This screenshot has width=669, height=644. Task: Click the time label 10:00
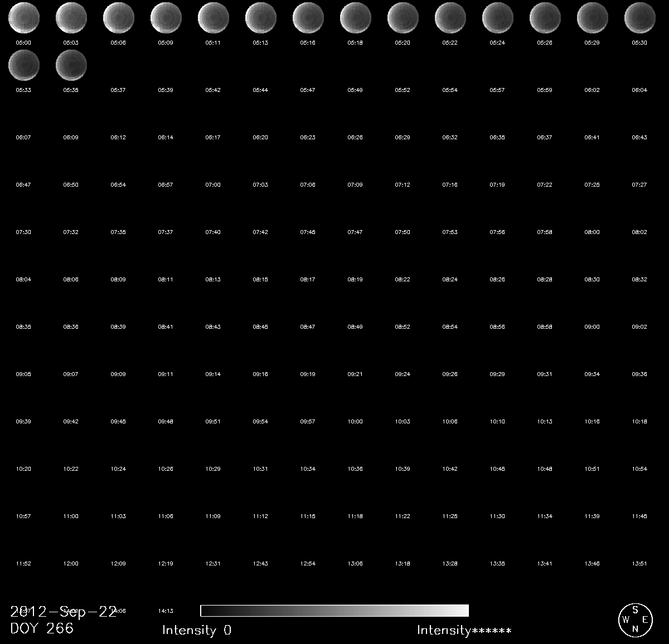355,421
